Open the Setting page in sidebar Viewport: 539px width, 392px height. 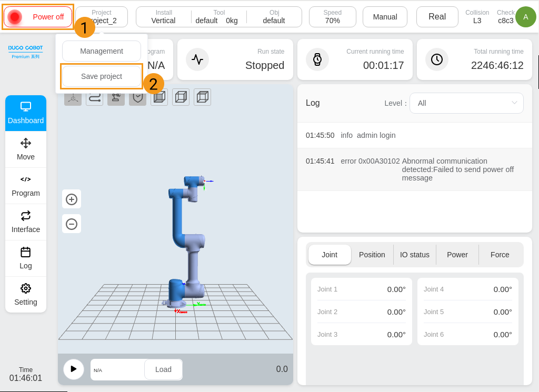pyautogui.click(x=26, y=295)
